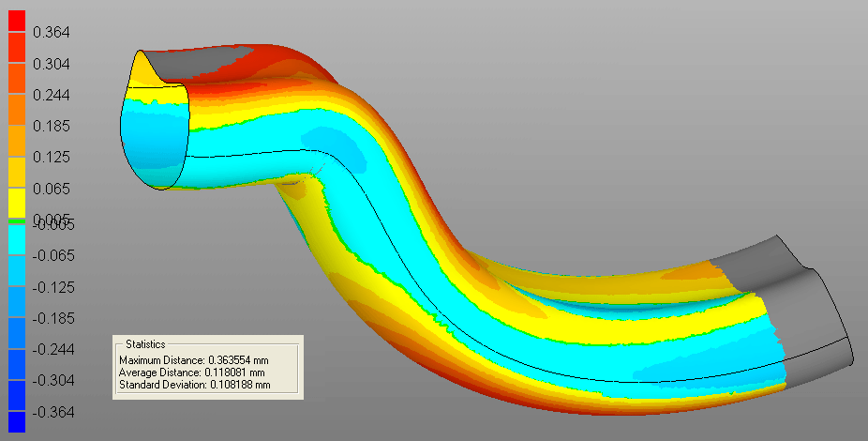This screenshot has height=441, width=868.
Task: Select the Maximum Distance statistics line
Action: pyautogui.click(x=194, y=360)
